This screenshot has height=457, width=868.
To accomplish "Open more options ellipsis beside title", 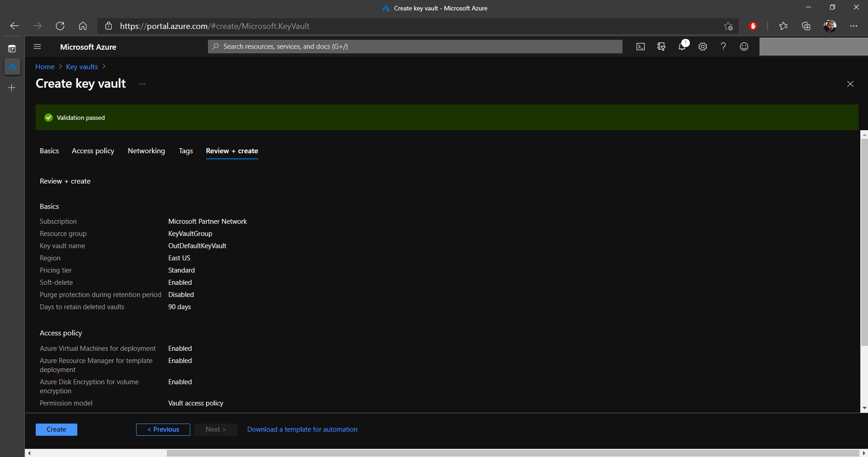I will pos(142,84).
